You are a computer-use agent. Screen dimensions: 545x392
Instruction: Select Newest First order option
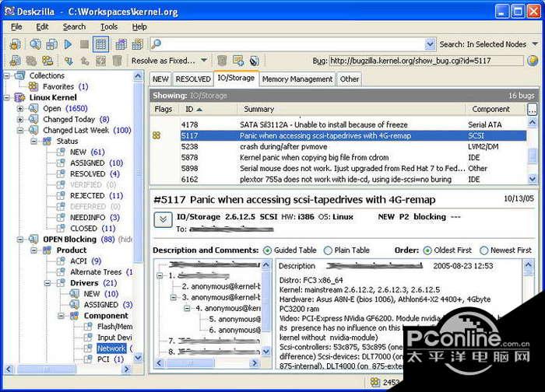[x=483, y=250]
